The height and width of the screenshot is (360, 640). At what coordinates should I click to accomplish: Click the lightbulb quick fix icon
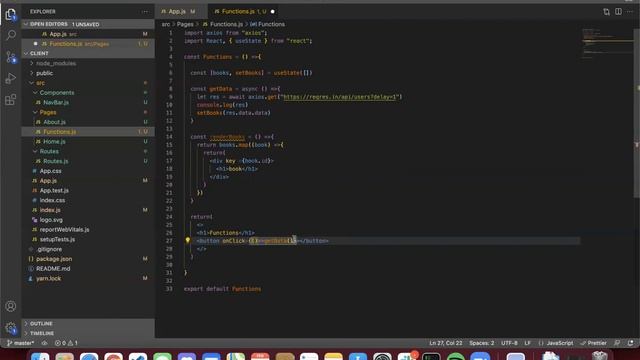coord(188,240)
